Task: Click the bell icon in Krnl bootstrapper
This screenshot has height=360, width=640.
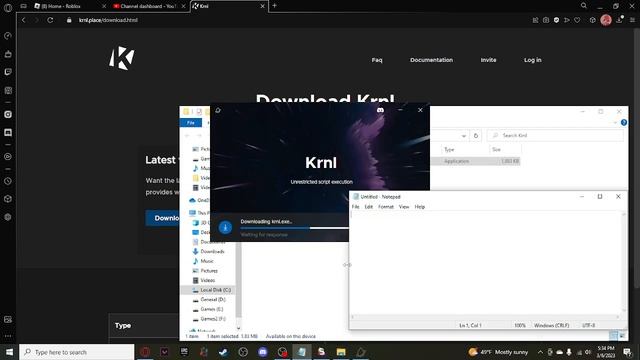Action: pos(218,110)
